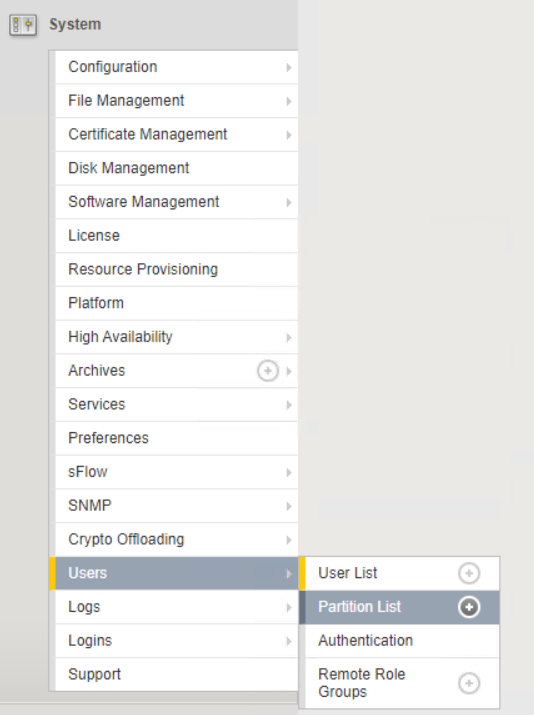
Task: Open Authentication in the Users submenu
Action: pyautogui.click(x=402, y=641)
